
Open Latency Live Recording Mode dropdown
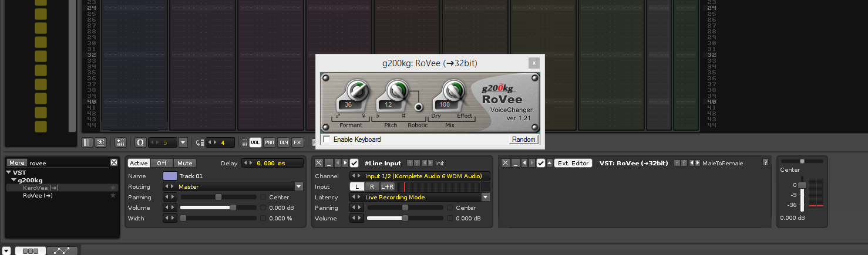point(485,197)
